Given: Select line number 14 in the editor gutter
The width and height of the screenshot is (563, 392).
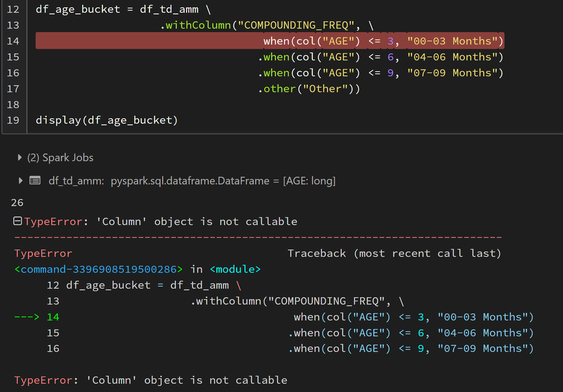Looking at the screenshot, I should click(13, 41).
